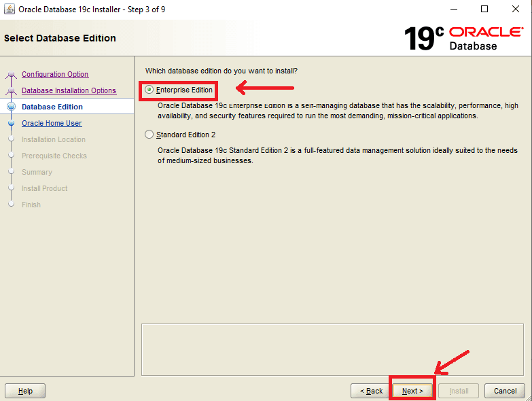Click the Oracle 19c Database logo
The height and width of the screenshot is (401, 532).
[463, 39]
